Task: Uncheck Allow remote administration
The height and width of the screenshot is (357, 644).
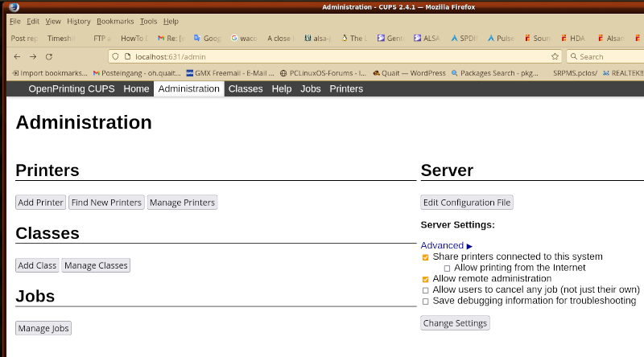Action: point(426,279)
